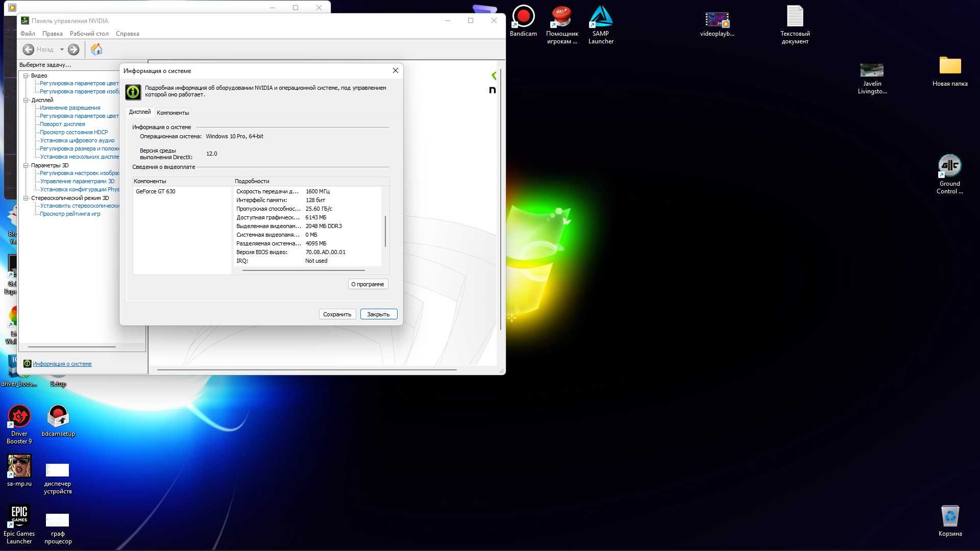Screen dimensions: 980x551
Task: Select Установка нескольких дисплеев tree item
Action: coord(79,157)
